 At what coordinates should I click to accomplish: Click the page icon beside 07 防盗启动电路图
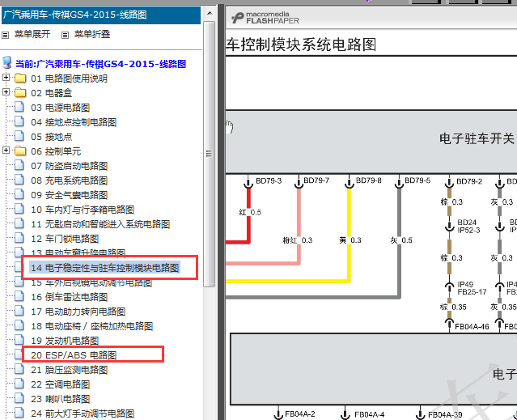19,165
